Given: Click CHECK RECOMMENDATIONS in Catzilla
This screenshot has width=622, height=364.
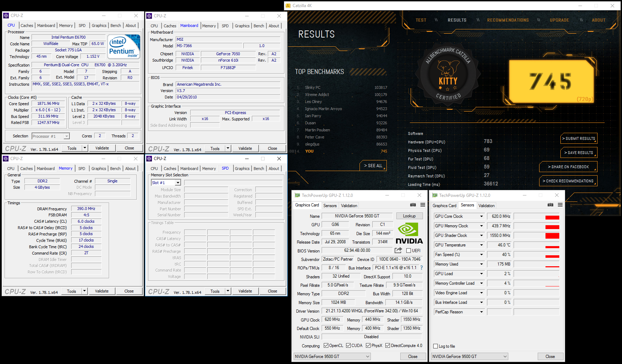Looking at the screenshot, I should pyautogui.click(x=568, y=181).
